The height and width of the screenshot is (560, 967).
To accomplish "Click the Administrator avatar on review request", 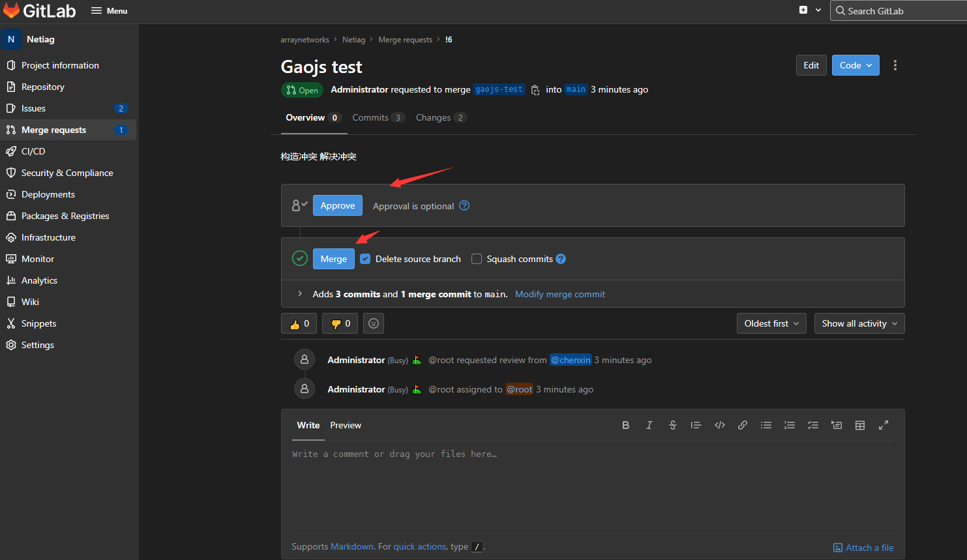I will [x=305, y=359].
